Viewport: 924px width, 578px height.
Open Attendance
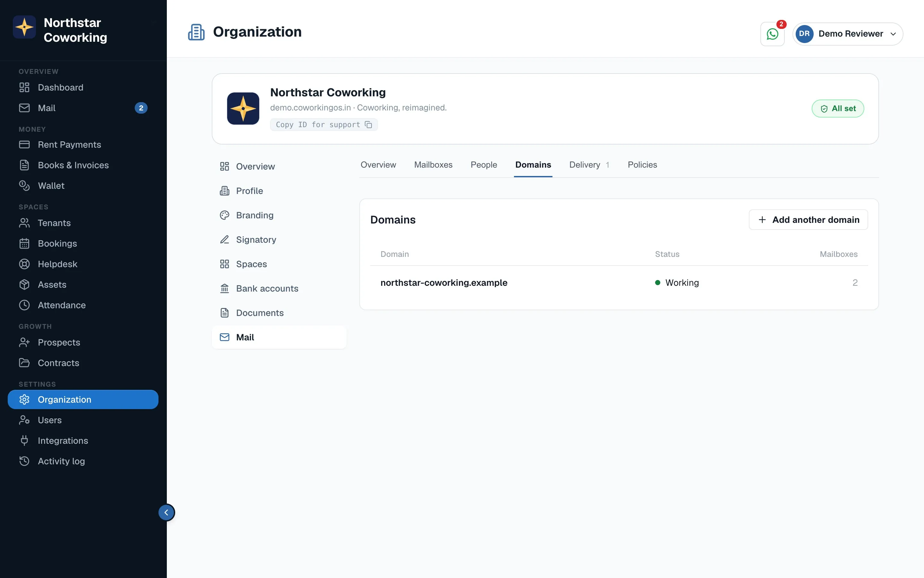click(x=83, y=305)
